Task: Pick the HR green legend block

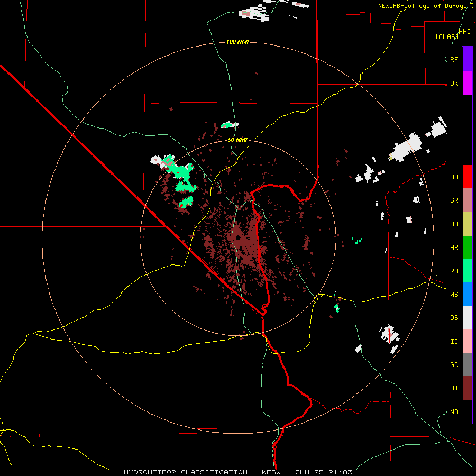Action: pos(467,248)
